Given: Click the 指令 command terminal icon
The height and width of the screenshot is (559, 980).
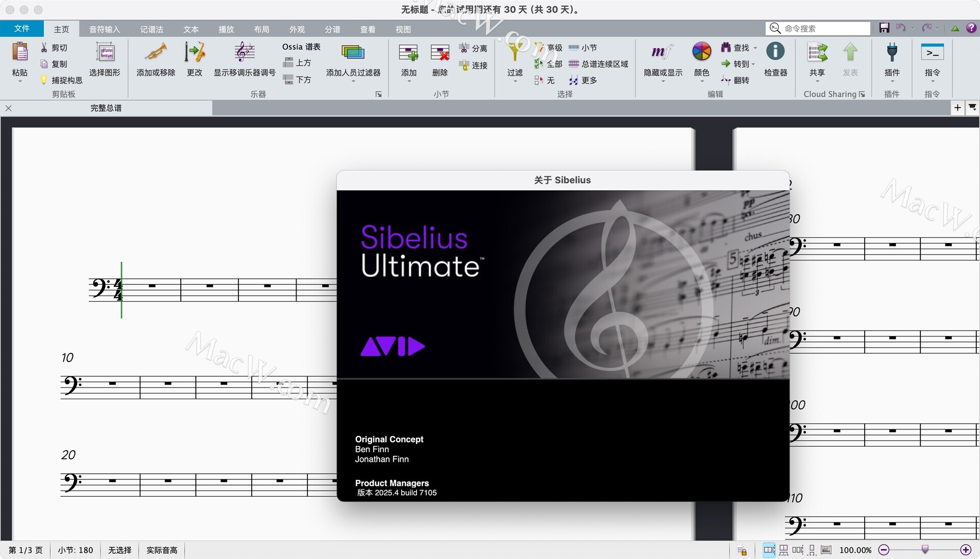Looking at the screenshot, I should coord(932,52).
